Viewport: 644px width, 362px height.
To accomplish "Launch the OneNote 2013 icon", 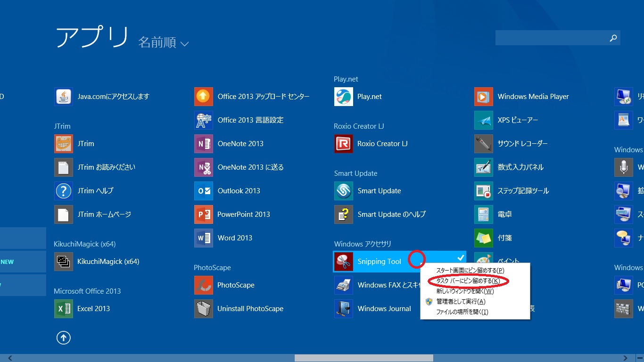I will click(x=204, y=144).
